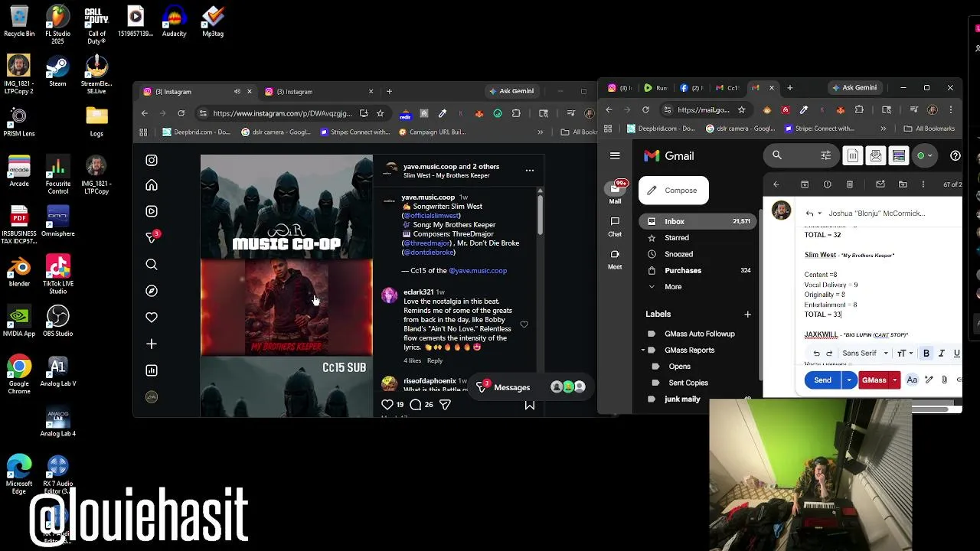Open the Send options dropdown arrow

[x=849, y=380]
